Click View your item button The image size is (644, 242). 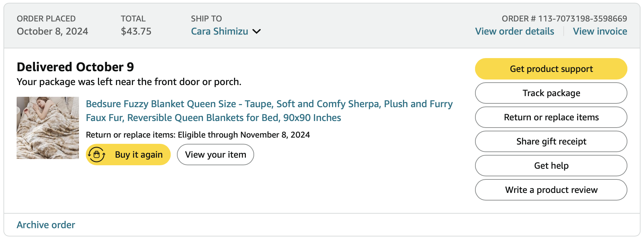click(x=215, y=155)
